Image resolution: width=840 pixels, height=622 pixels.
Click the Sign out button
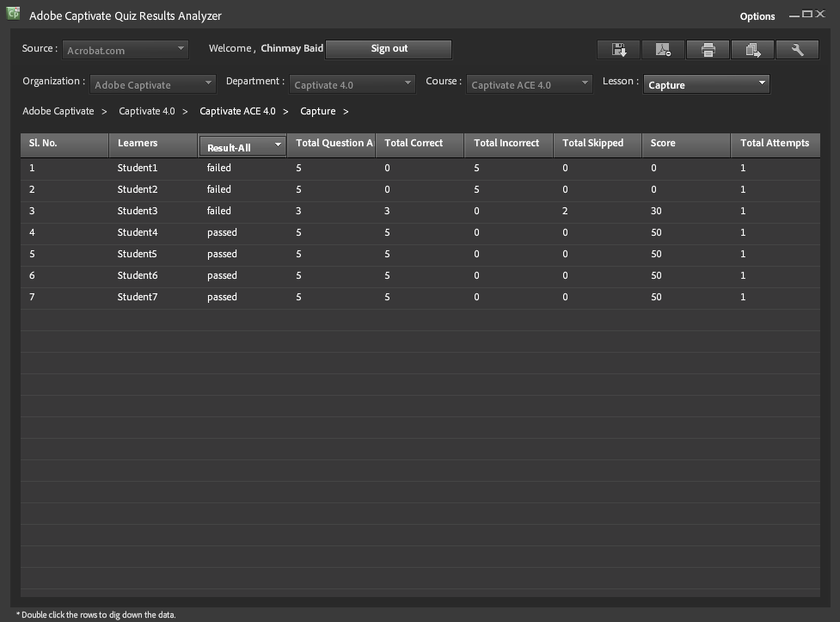[x=389, y=49]
